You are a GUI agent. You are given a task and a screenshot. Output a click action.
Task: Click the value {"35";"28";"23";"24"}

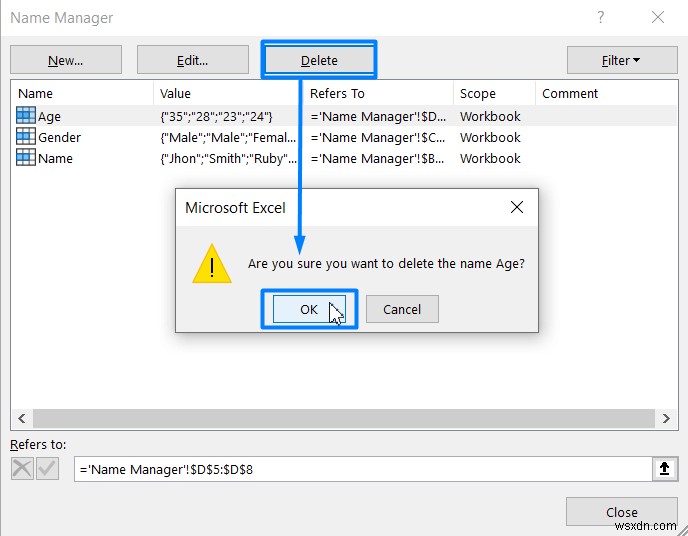(216, 117)
